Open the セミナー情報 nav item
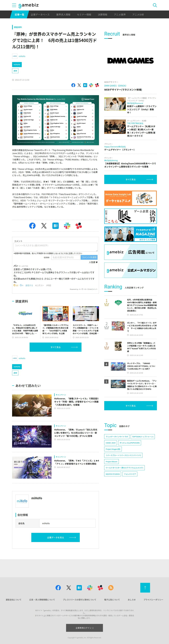 pyautogui.click(x=84, y=14)
